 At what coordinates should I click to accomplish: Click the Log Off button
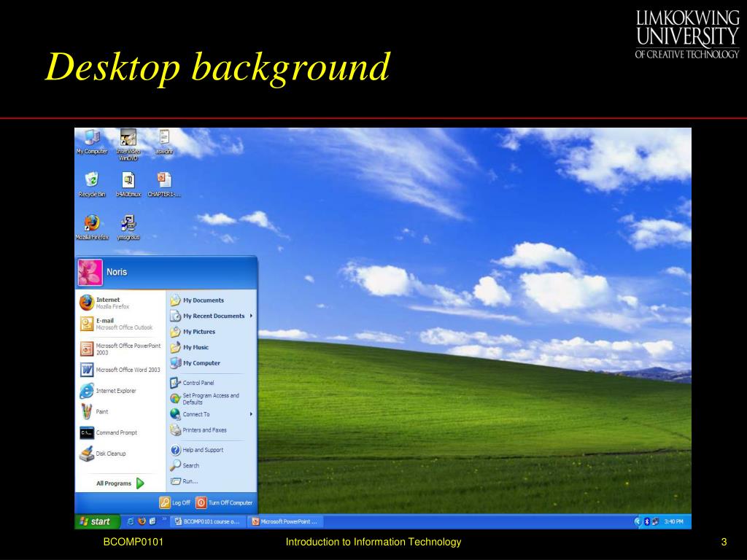click(175, 502)
